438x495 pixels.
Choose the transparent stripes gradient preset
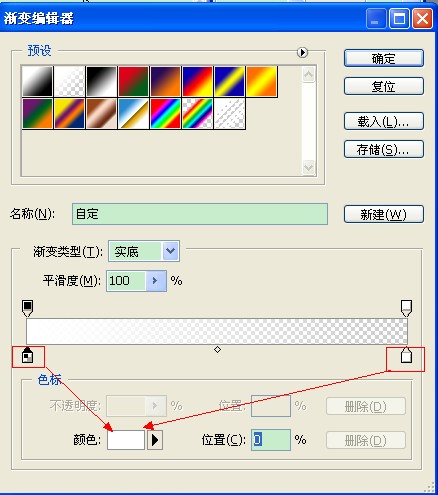pyautogui.click(x=229, y=113)
